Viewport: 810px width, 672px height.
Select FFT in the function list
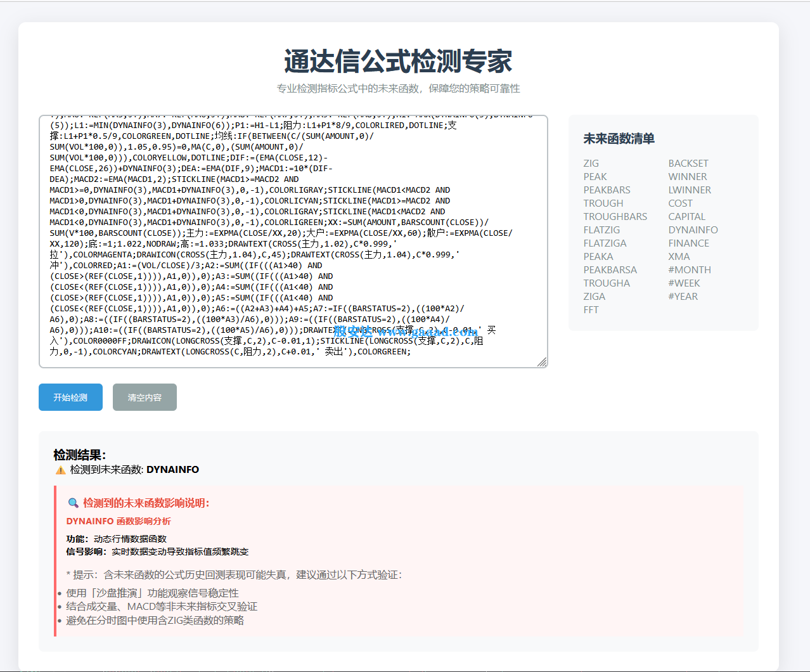click(591, 309)
